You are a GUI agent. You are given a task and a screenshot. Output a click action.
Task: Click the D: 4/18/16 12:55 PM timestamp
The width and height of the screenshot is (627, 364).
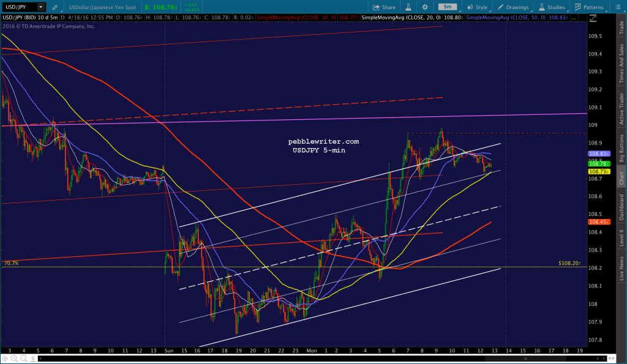coord(87,18)
